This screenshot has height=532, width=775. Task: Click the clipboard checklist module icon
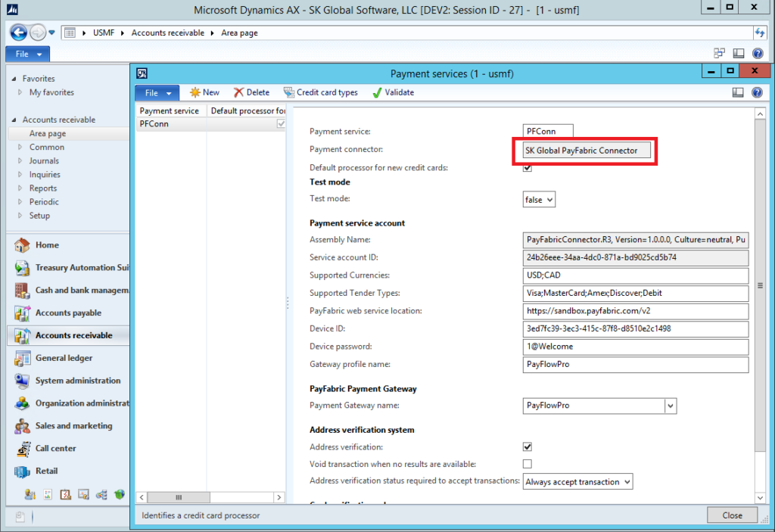click(65, 494)
